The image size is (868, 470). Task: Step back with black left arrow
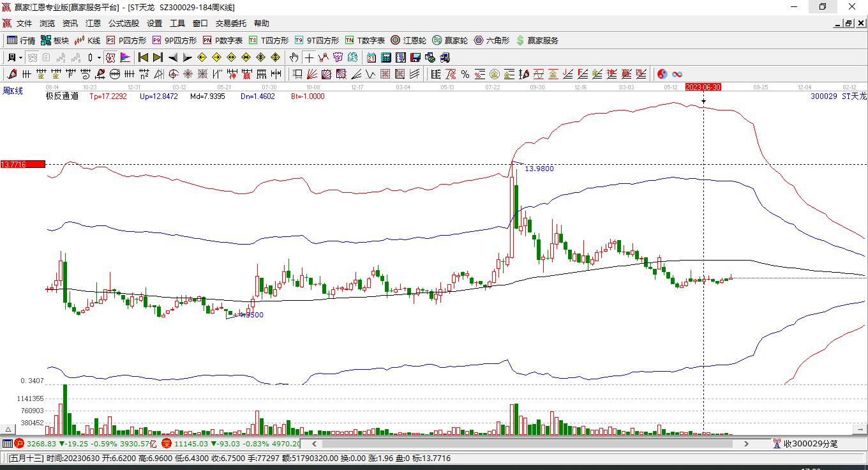172,57
